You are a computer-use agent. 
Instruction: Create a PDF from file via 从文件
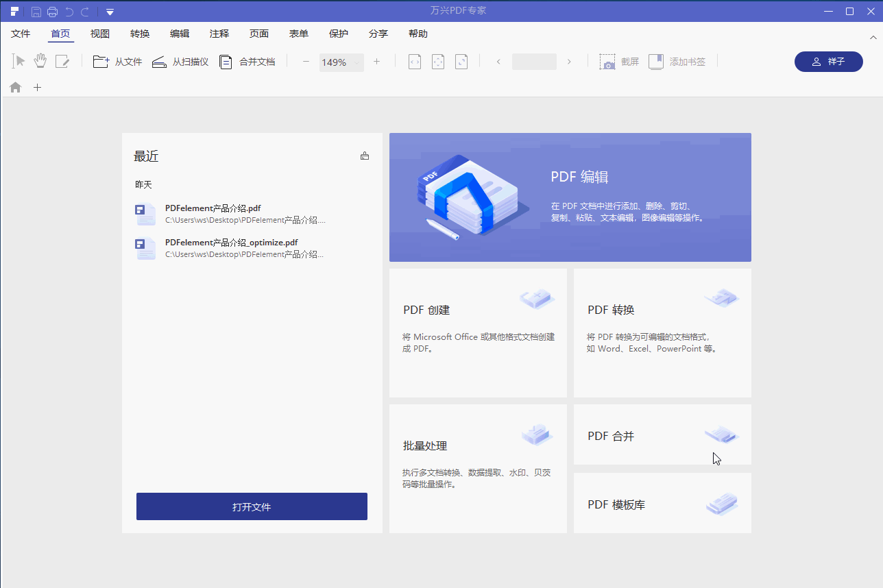pos(118,61)
